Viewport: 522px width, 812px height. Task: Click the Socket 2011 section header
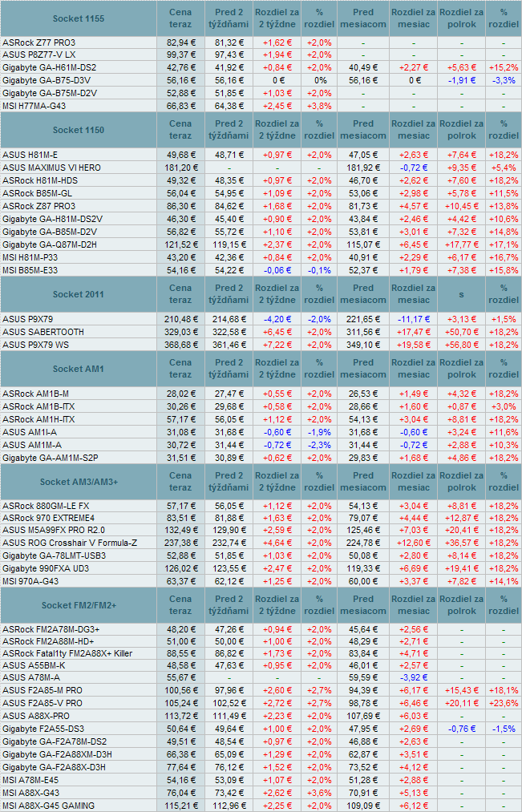79,294
